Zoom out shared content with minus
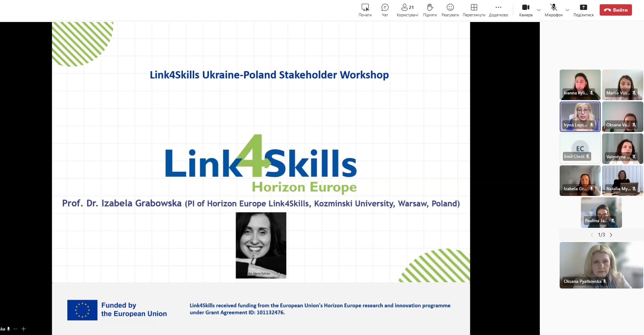Screen dimensions: 644x335 point(15,329)
